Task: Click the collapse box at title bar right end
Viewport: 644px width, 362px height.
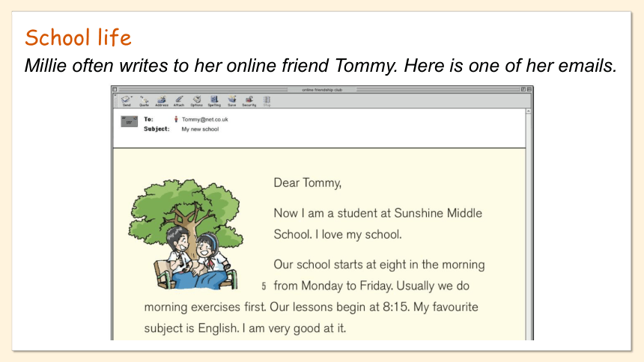Action: click(529, 90)
